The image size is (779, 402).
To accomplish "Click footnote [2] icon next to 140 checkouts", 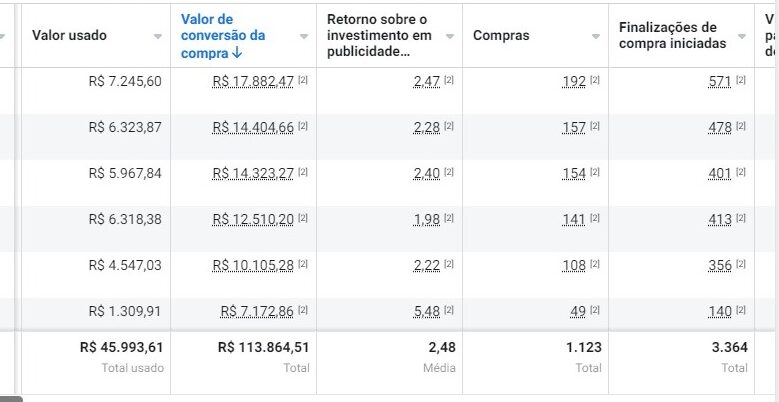I will tap(741, 311).
